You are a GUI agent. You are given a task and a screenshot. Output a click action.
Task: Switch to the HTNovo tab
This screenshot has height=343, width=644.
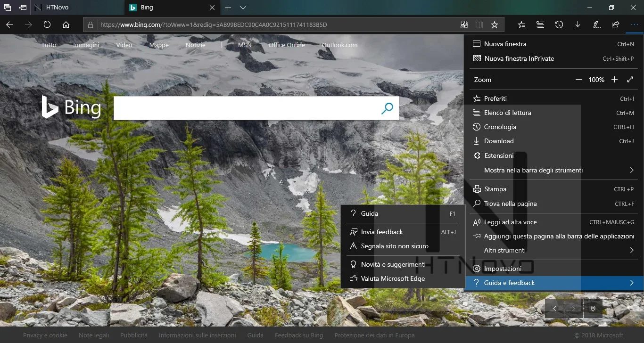click(78, 8)
